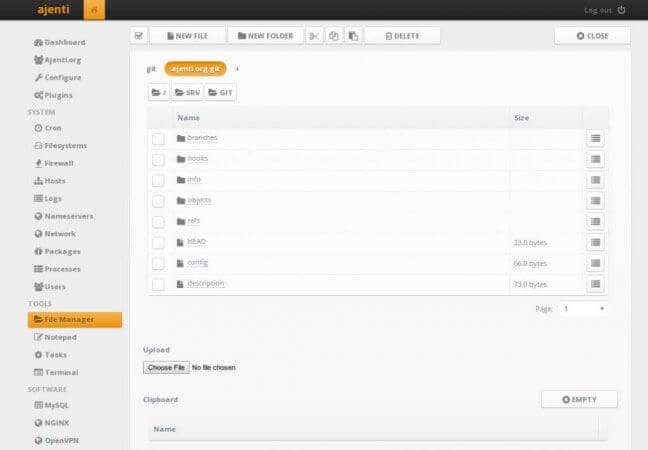Viewport: 648px width, 450px height.
Task: Open Dashboard in sidebar
Action: pos(60,42)
